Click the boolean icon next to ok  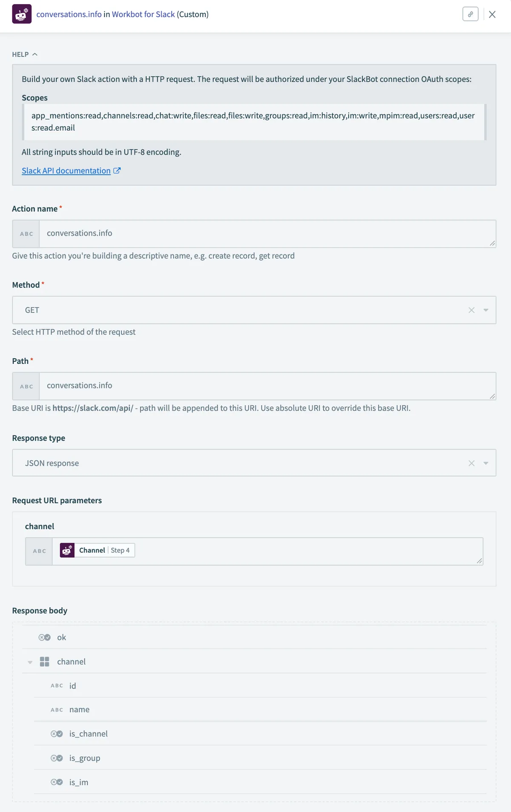coord(45,637)
